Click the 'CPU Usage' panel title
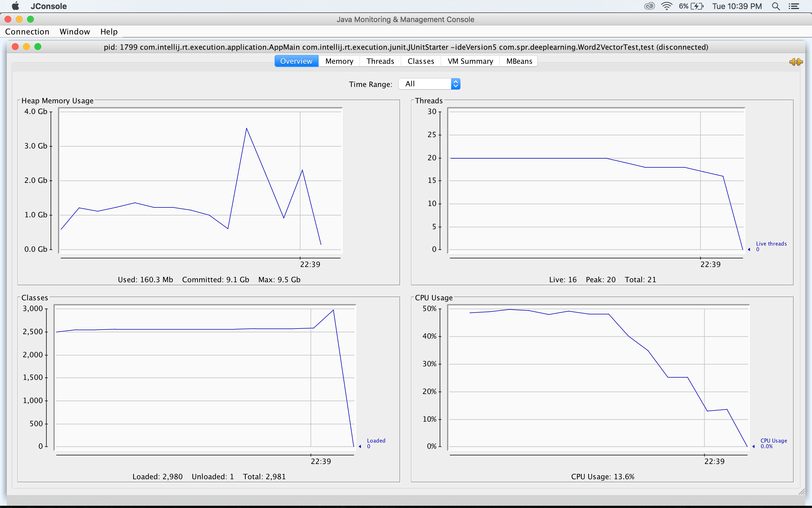812x508 pixels. tap(434, 297)
